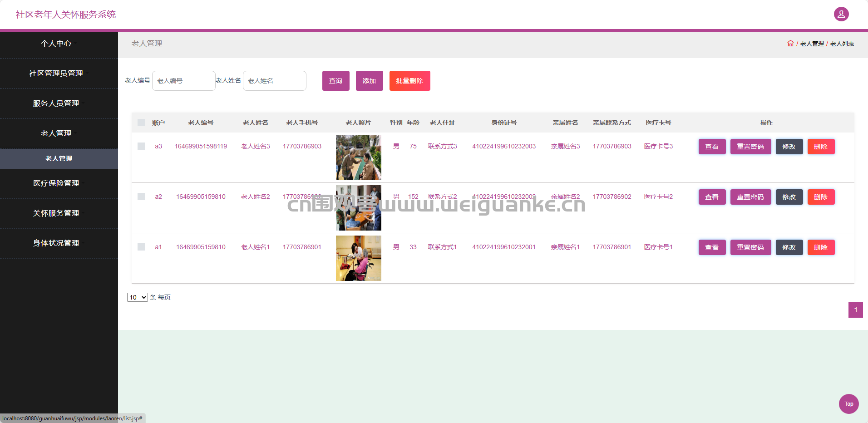Viewport: 868px width, 423px height.
Task: Click the 身份证号 column header
Action: coord(504,123)
